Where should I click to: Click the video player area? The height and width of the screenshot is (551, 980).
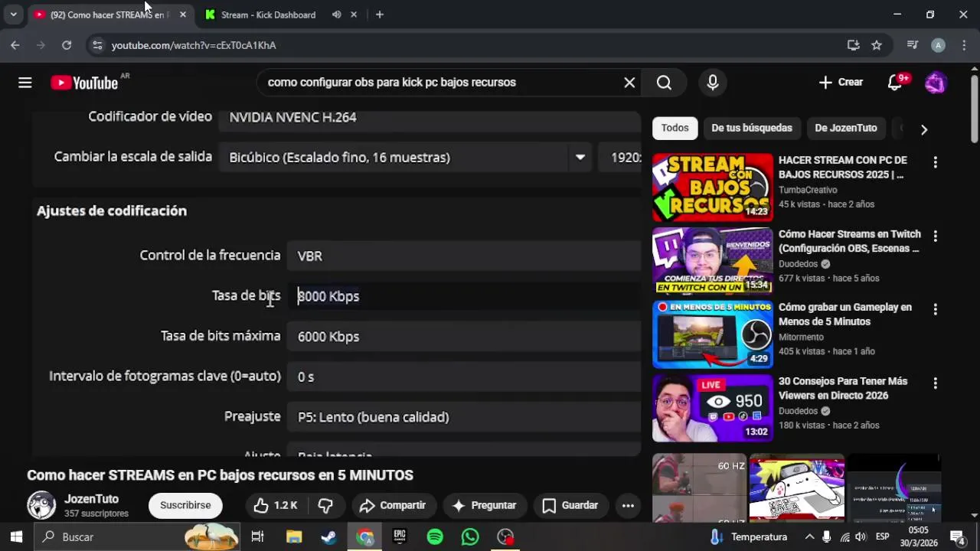click(x=335, y=283)
